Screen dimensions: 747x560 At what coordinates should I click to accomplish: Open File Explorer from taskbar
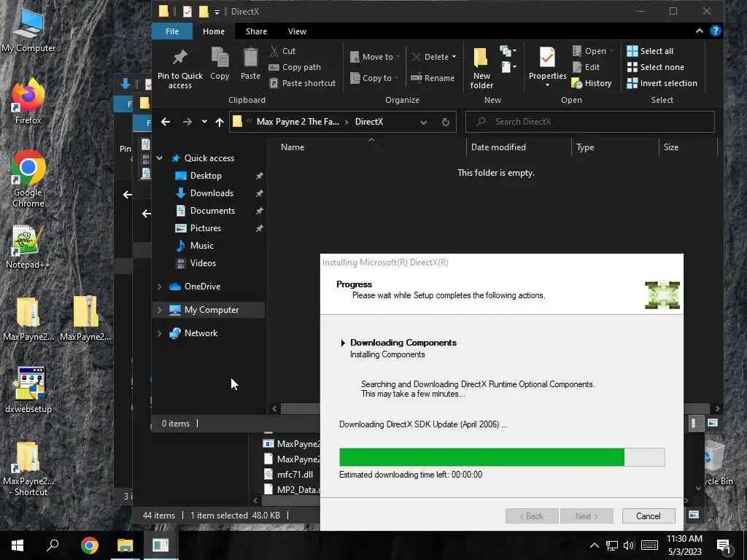[125, 545]
